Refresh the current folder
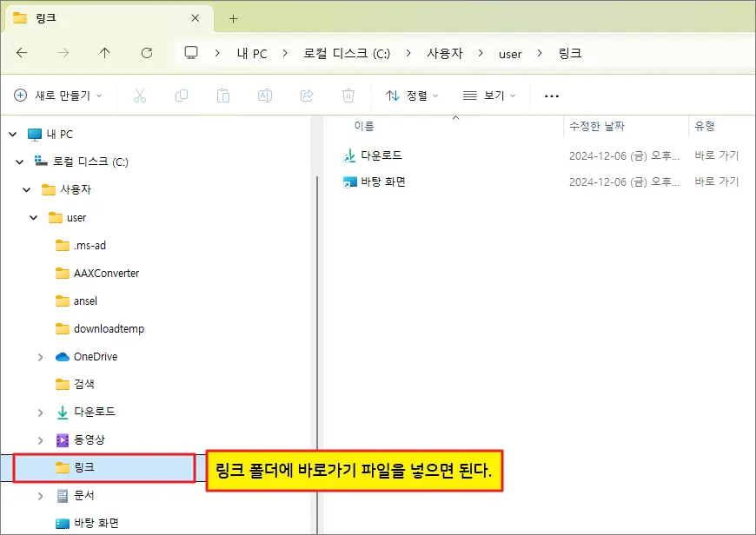 click(x=147, y=53)
